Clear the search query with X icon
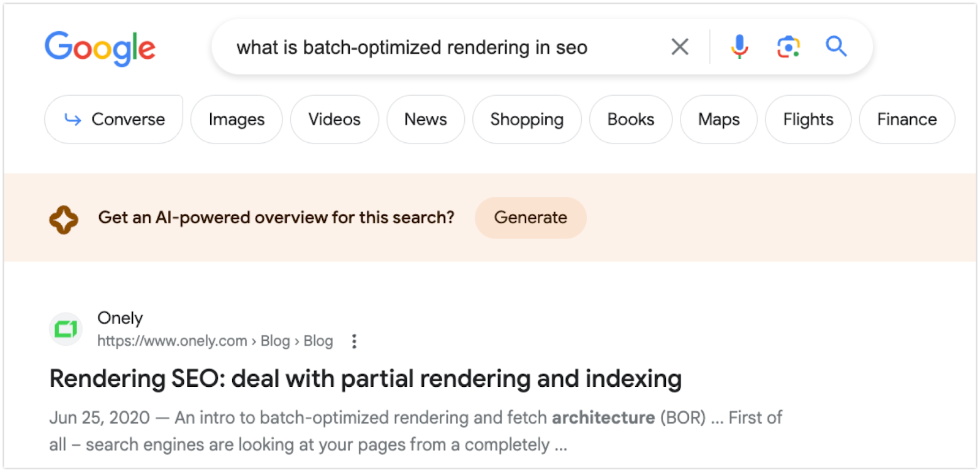The height and width of the screenshot is (472, 980). [679, 47]
